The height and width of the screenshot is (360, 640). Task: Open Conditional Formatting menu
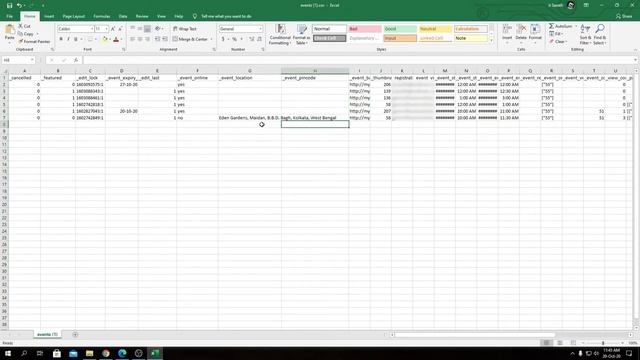point(280,35)
